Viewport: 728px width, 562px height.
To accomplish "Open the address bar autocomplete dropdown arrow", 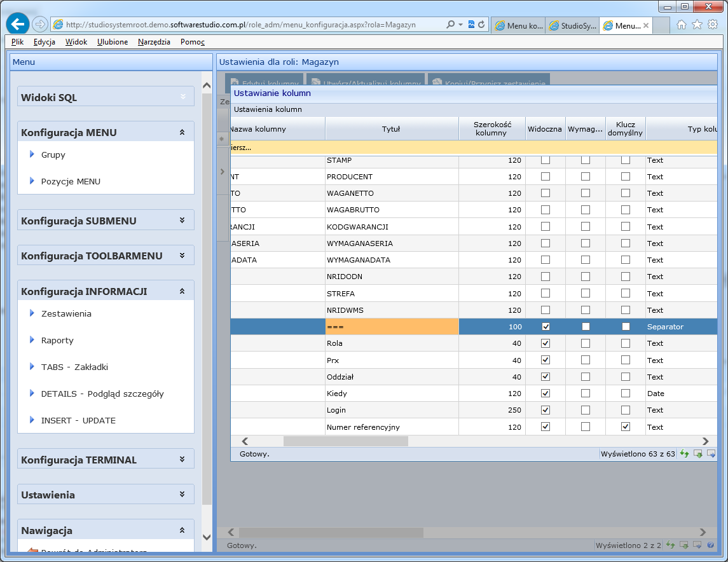I will (x=460, y=25).
